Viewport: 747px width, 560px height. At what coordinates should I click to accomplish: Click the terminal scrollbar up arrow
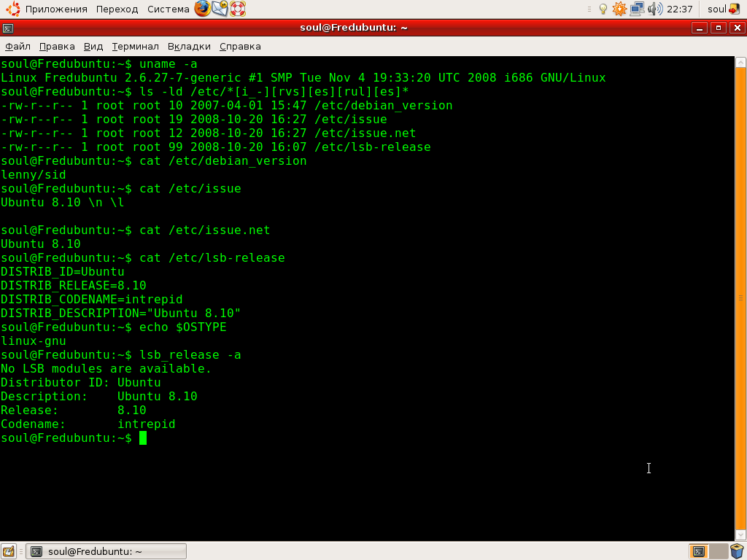click(x=741, y=62)
